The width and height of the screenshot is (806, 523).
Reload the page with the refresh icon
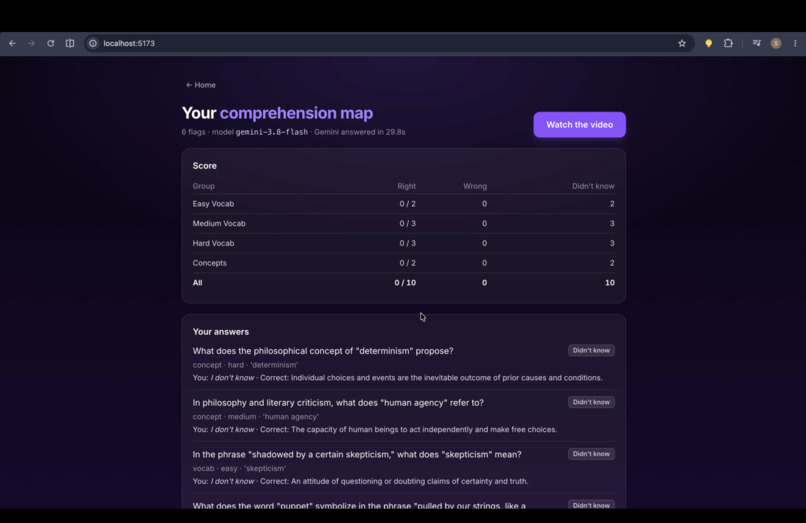click(x=50, y=43)
